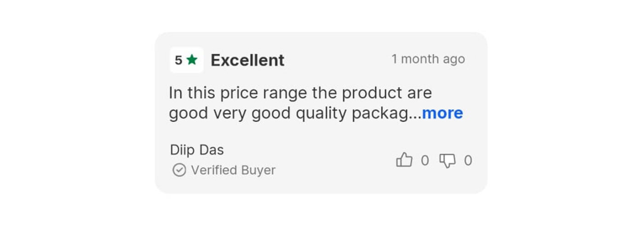Select the Excellent review title
The image size is (644, 227).
coord(247,60)
